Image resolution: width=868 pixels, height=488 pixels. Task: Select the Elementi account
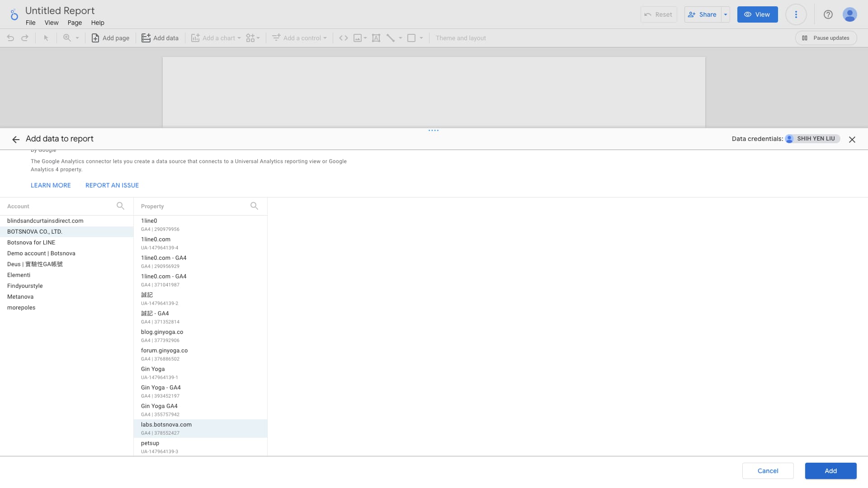click(x=66, y=275)
